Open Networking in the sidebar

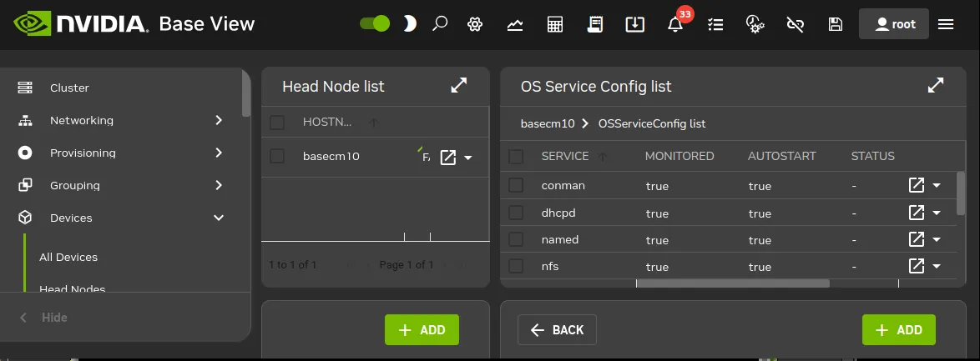pyautogui.click(x=81, y=121)
